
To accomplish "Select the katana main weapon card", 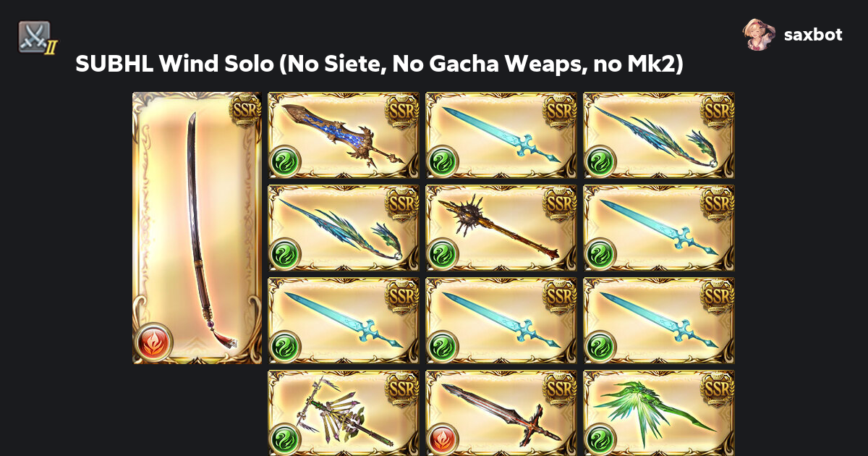I will tap(197, 228).
